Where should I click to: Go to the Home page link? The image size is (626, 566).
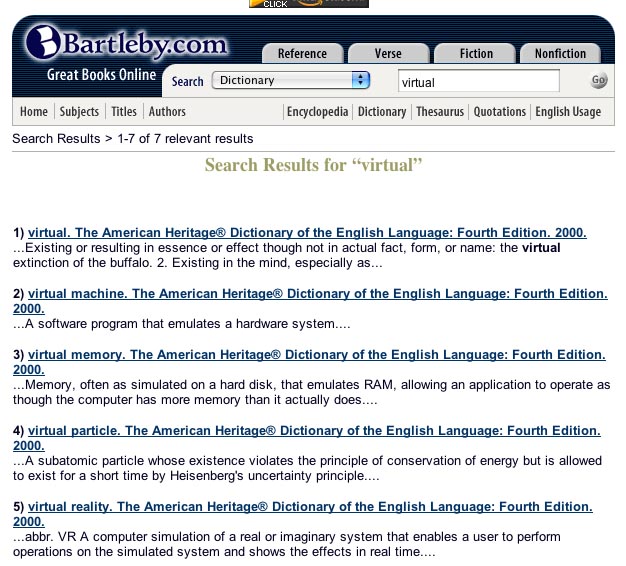(34, 111)
